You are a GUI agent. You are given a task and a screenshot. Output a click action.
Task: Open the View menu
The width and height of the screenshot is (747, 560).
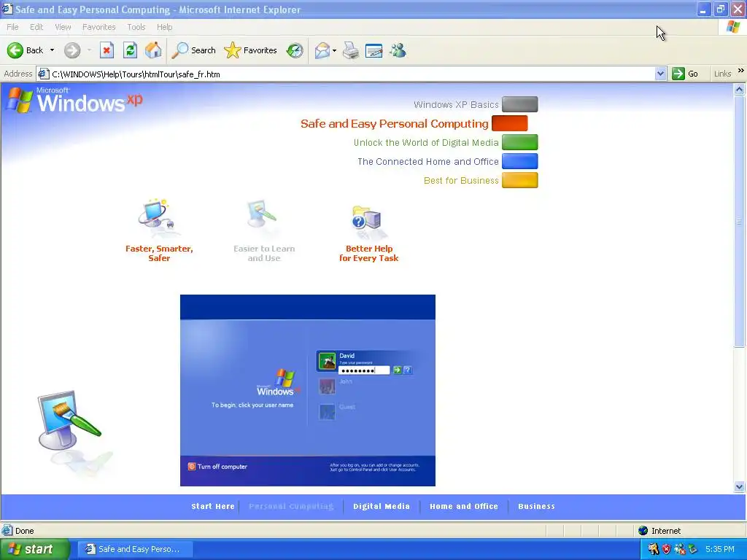tap(63, 27)
